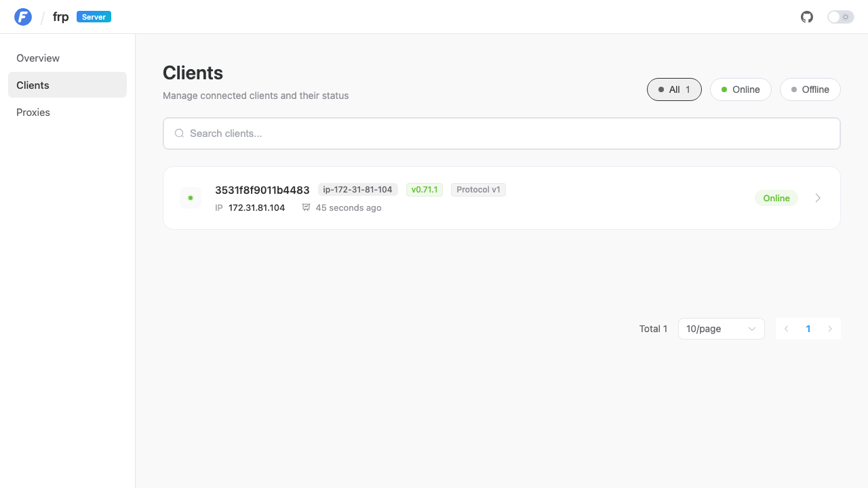Filter clients by Online status

(x=741, y=89)
